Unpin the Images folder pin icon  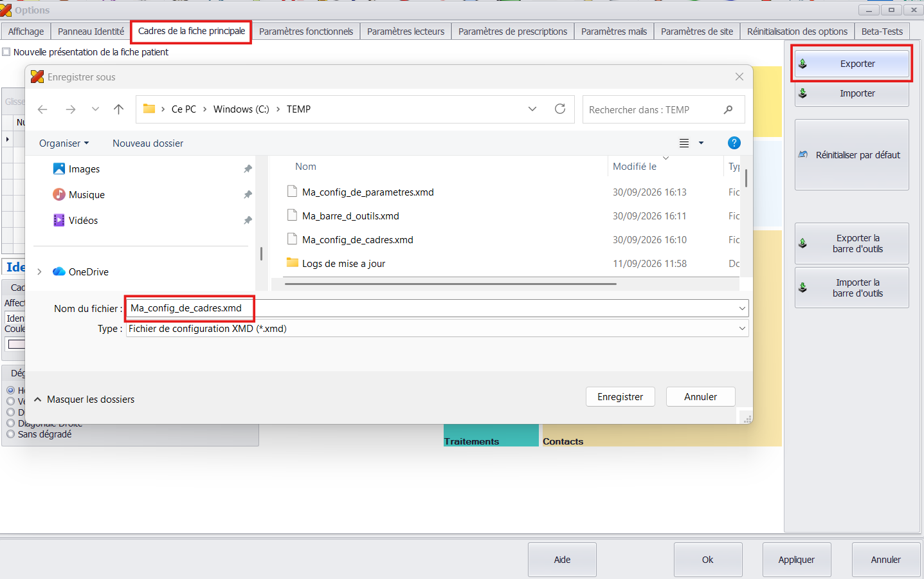pos(248,169)
